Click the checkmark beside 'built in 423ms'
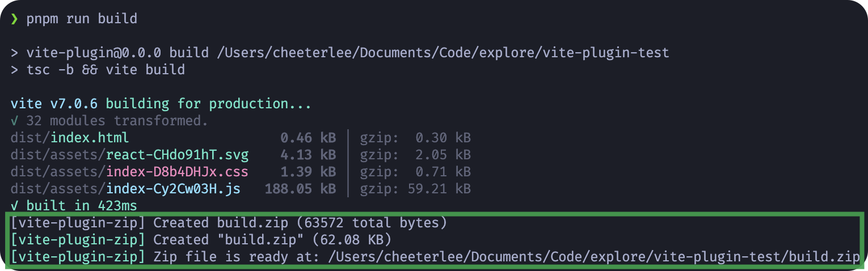This screenshot has width=868, height=271. 14,206
